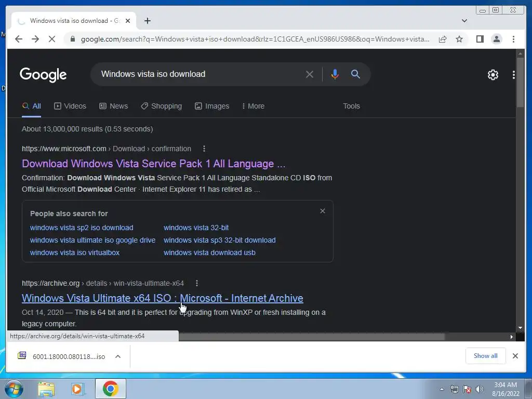Go back to previous page in Chrome
The width and height of the screenshot is (532, 399).
(19, 39)
